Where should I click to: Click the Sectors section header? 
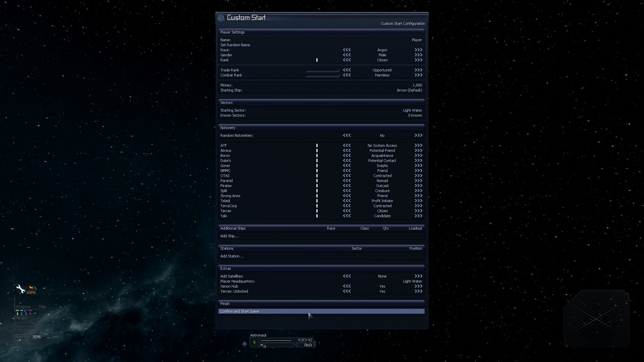(x=321, y=103)
